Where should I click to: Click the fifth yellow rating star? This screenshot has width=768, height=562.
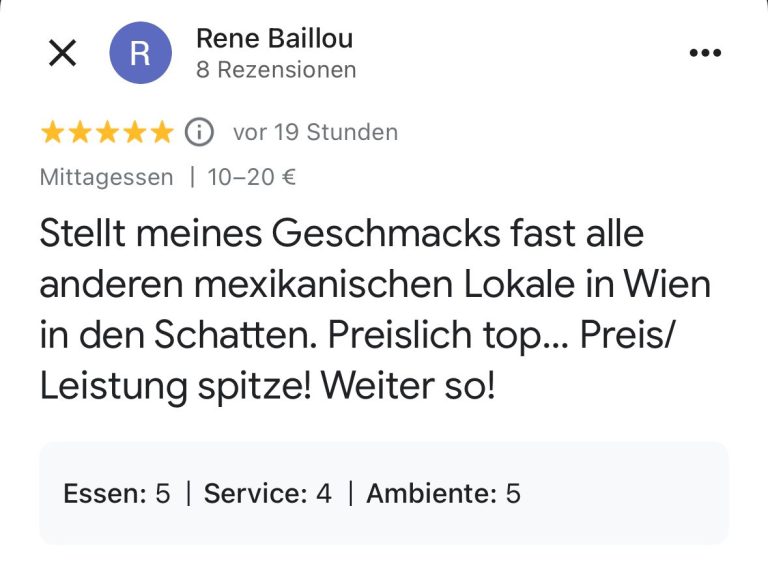(160, 132)
